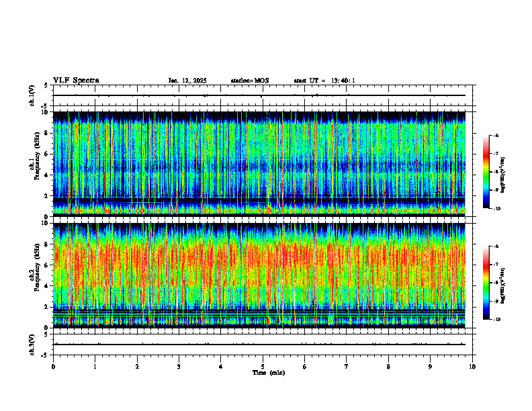Click the ch.2 colorbar log(PSD) unit label
532x411 pixels.
503,285
